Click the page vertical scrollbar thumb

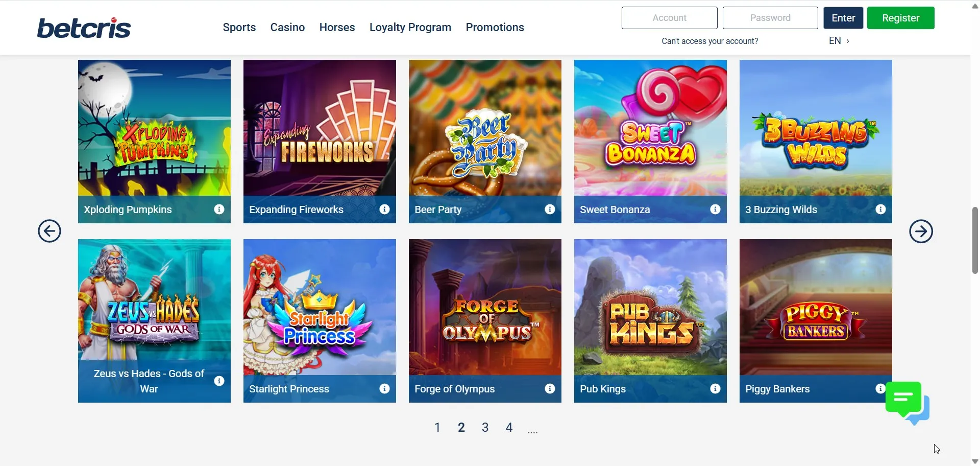tap(975, 240)
